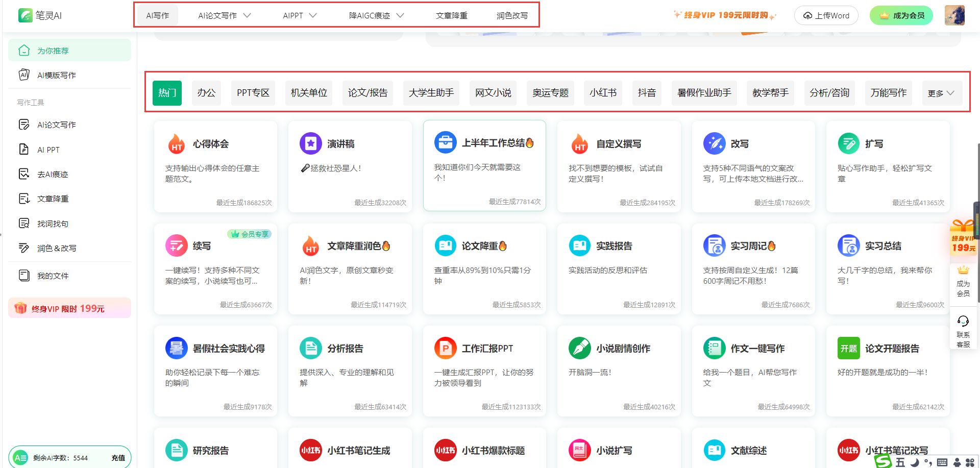Click the 找词找句 sidebar icon
Viewport: 980px width, 468px height.
point(24,224)
